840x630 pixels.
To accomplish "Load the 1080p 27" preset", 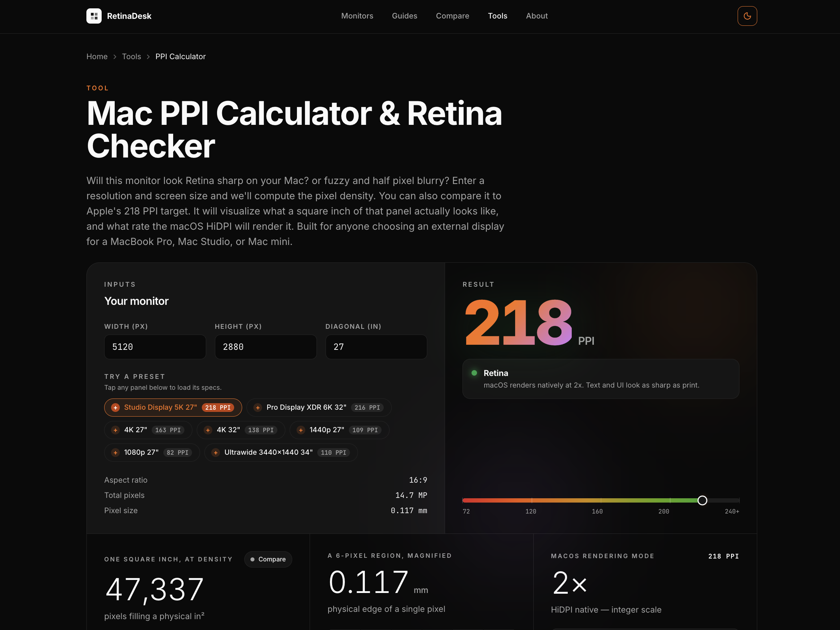I will pos(152,453).
